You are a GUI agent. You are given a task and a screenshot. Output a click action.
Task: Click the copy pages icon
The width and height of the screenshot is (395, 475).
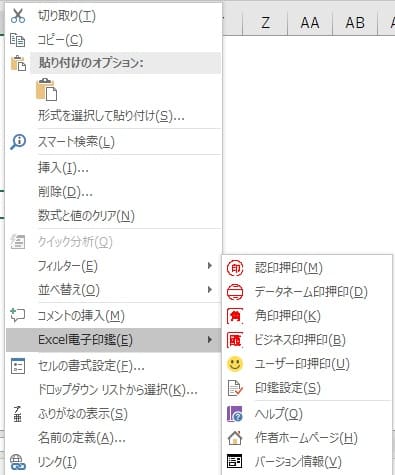point(17,40)
